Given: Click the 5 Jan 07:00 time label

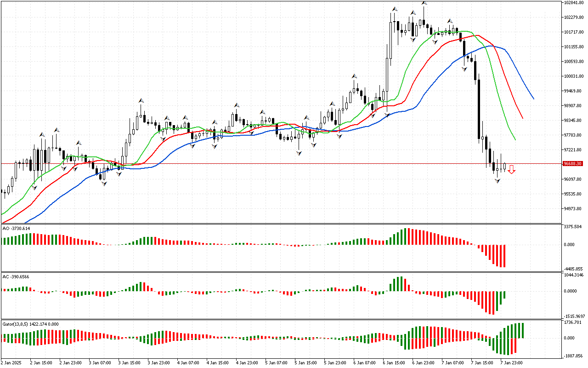Looking at the screenshot, I should coord(276,362).
